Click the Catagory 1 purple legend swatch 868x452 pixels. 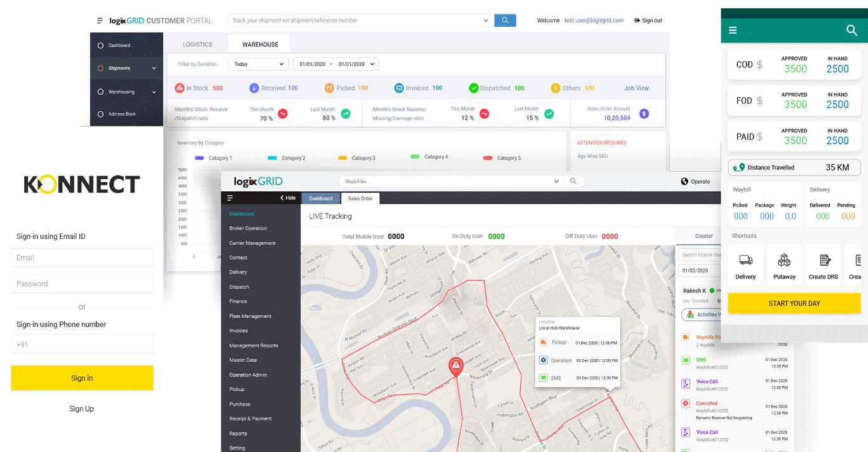200,158
